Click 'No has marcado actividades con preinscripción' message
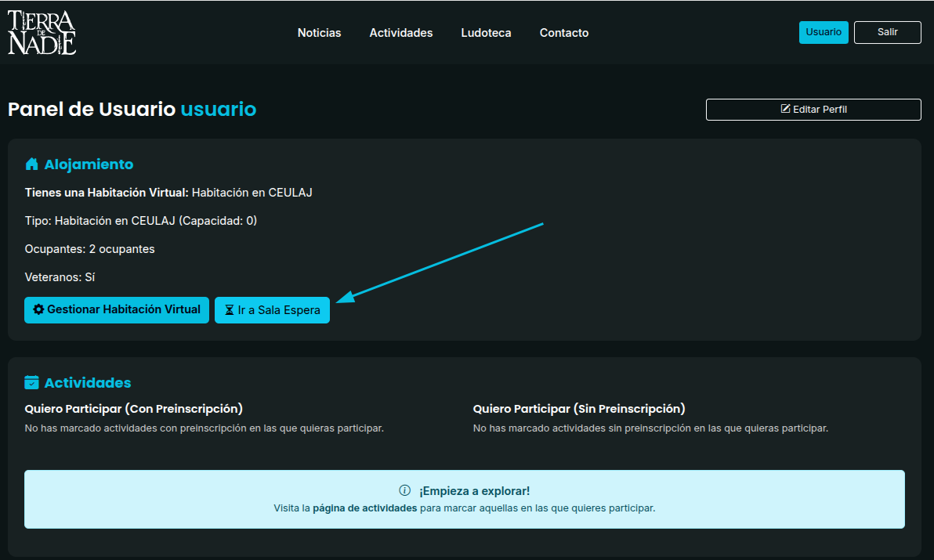934x560 pixels. tap(205, 428)
